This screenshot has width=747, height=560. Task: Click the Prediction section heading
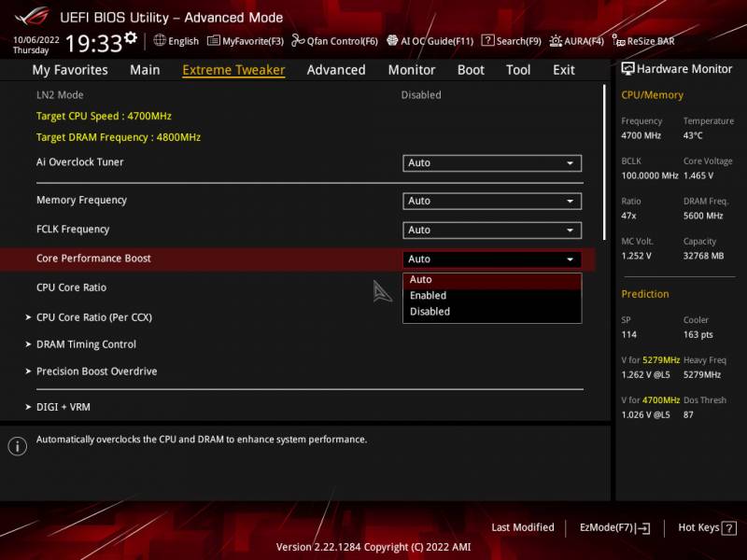[x=644, y=294]
